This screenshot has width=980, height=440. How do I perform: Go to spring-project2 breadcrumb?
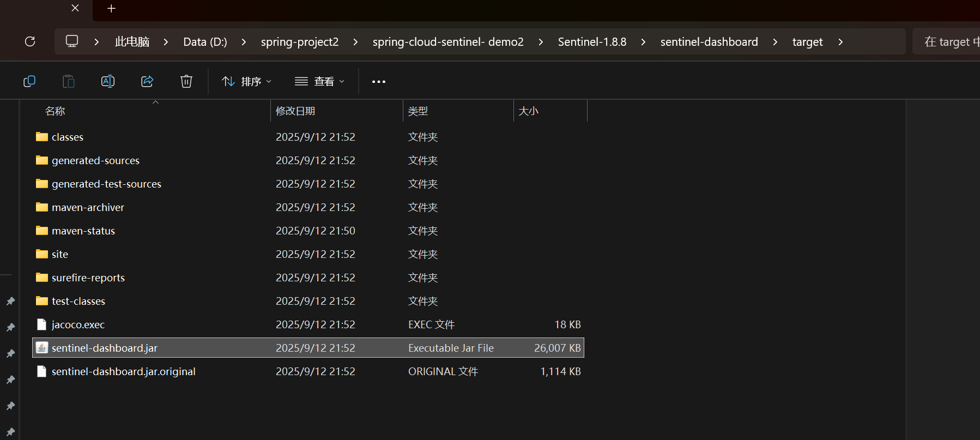[x=300, y=42]
